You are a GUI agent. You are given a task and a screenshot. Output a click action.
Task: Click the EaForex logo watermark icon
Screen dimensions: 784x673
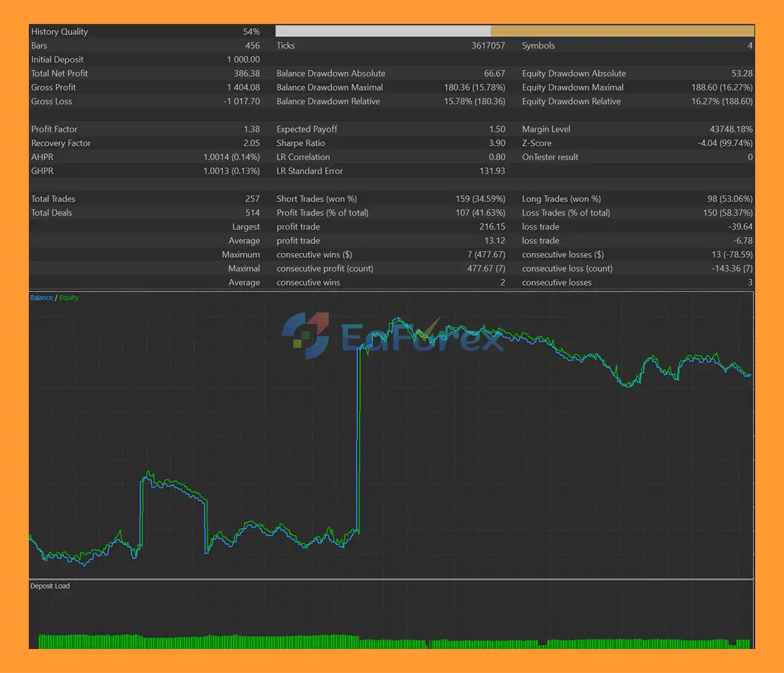(306, 335)
